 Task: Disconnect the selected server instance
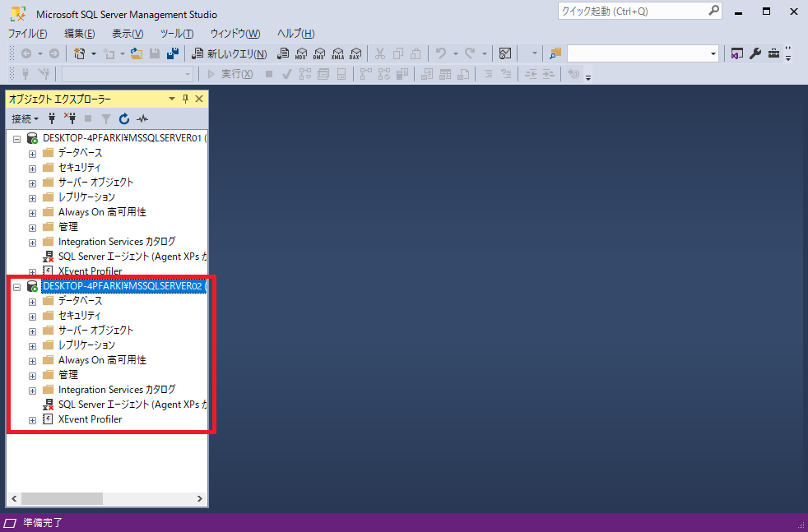click(71, 118)
